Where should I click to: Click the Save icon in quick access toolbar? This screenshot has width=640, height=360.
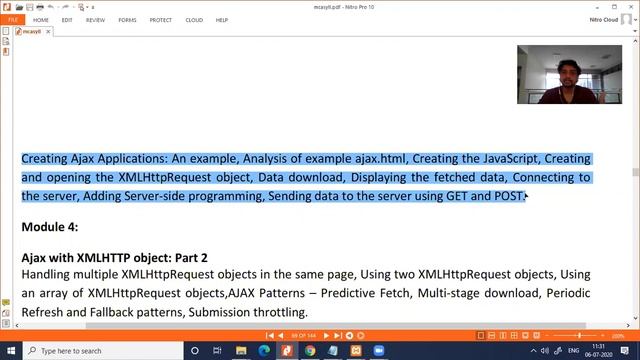click(x=30, y=7)
